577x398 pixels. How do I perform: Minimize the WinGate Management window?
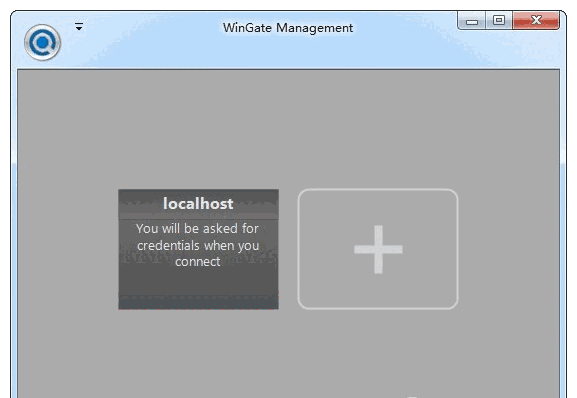tap(472, 20)
